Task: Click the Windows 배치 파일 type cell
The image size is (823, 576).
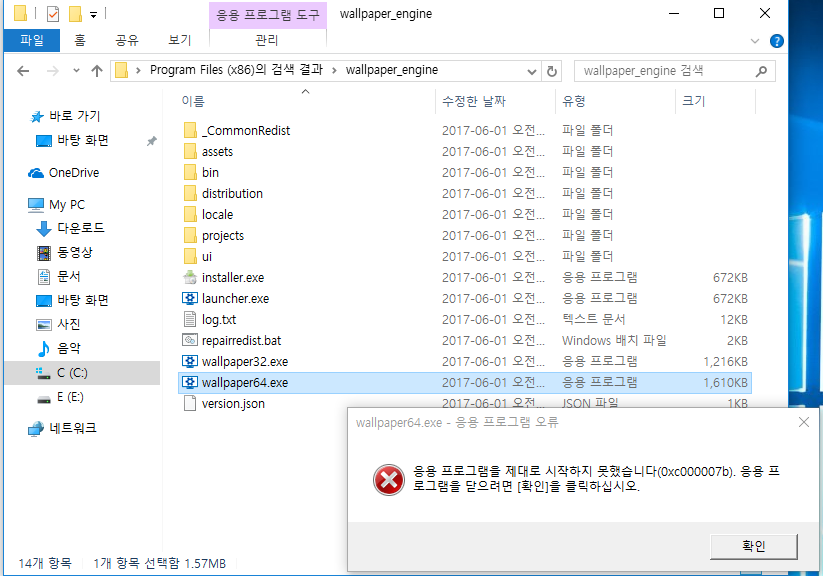Action: click(614, 340)
